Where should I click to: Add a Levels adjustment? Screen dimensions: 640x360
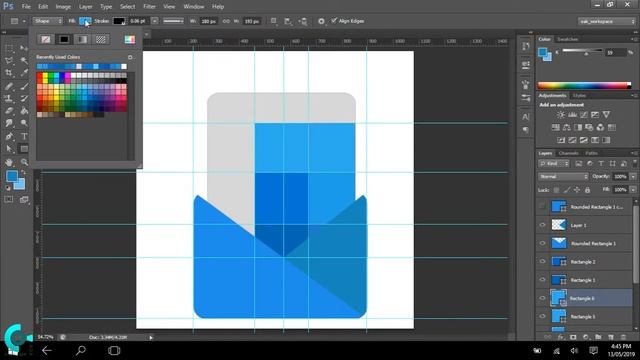573,115
